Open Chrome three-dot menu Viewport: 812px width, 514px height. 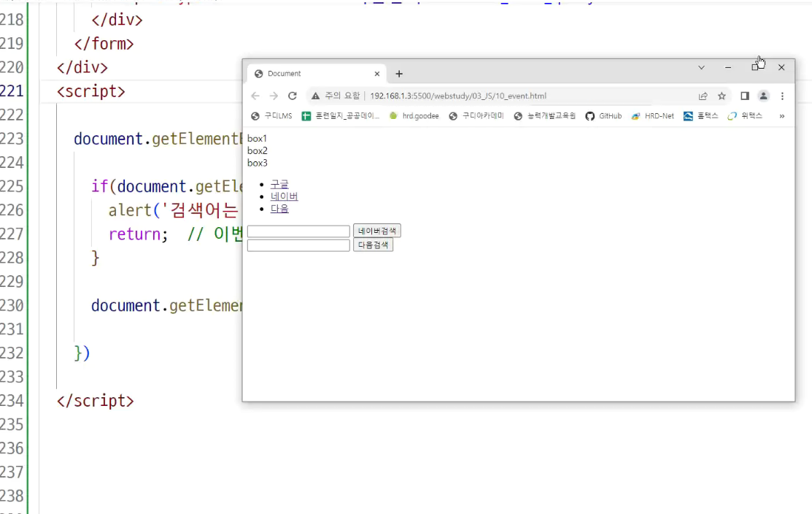[x=782, y=96]
